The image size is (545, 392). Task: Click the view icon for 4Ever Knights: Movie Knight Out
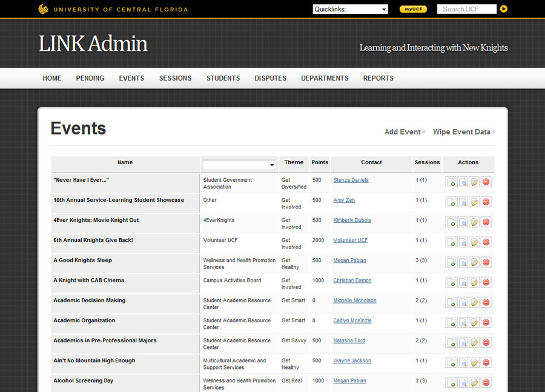463,222
